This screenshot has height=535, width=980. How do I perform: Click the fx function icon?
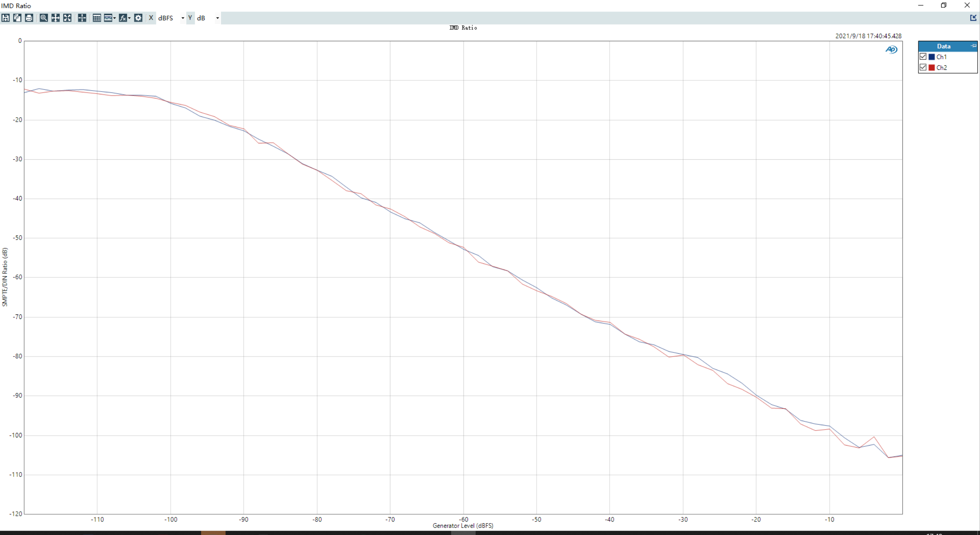[x=122, y=18]
